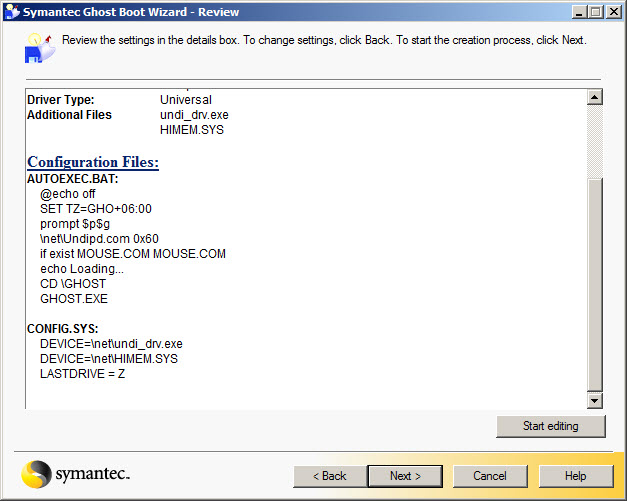Select the 'CD \GHOST' line

73,284
